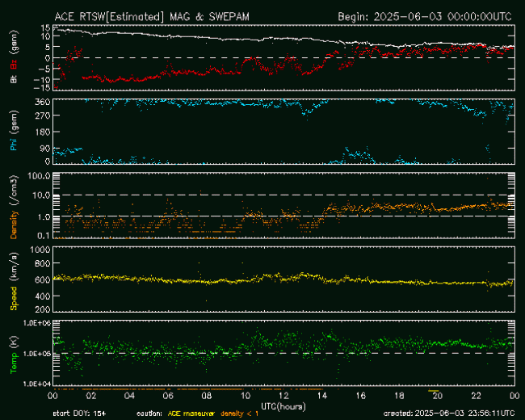Click the red 'Bz' axis label
The width and height of the screenshot is (525, 420).
coord(14,62)
